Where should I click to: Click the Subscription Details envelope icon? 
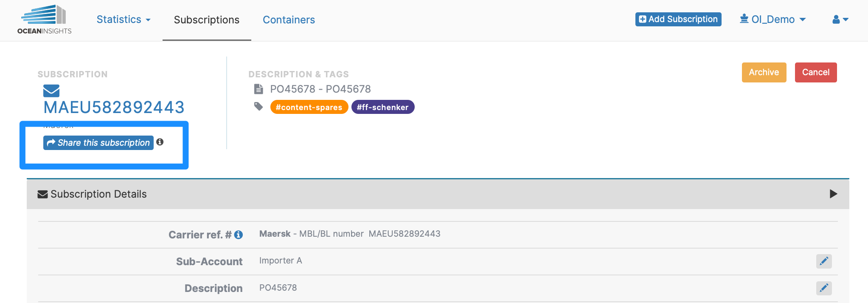click(x=42, y=194)
